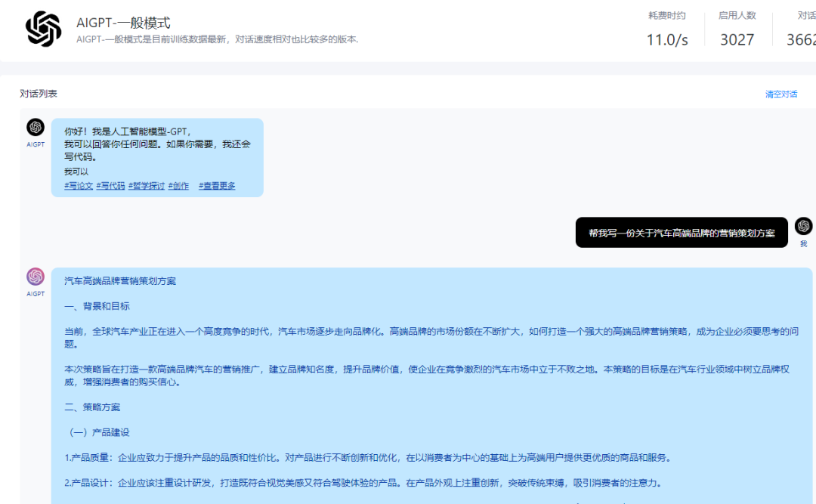Click the 二、策略方案 heading in response
Screen dimensions: 816x504
pos(92,407)
